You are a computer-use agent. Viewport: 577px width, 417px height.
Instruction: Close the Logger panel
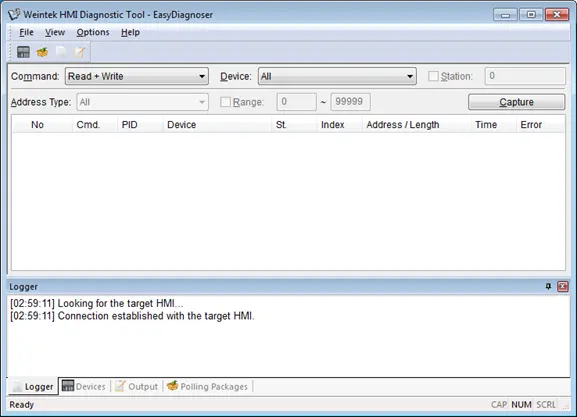point(563,286)
